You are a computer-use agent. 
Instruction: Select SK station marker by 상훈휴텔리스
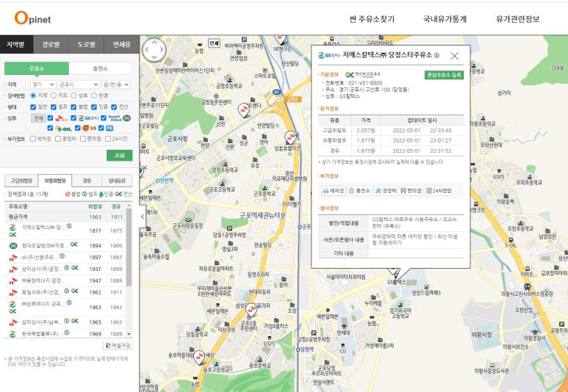pos(290,137)
